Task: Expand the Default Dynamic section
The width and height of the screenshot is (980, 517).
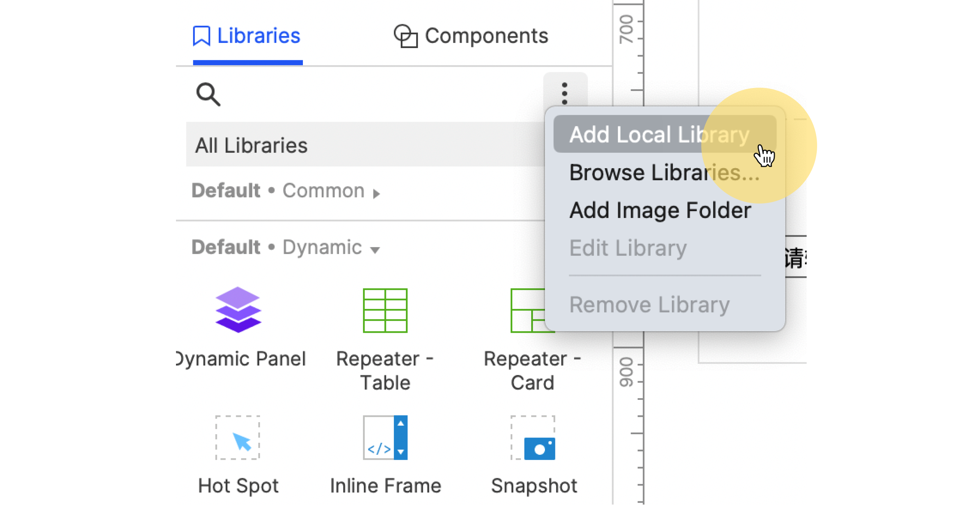Action: (x=370, y=247)
